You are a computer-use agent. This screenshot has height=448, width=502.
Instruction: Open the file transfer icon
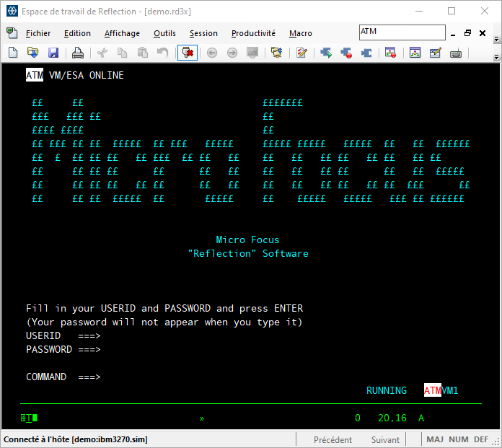[x=277, y=53]
